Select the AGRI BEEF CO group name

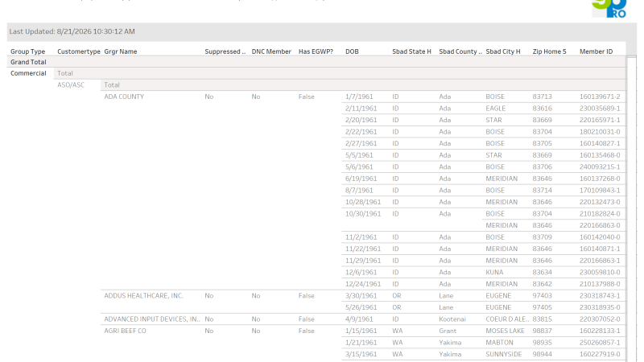[125, 331]
